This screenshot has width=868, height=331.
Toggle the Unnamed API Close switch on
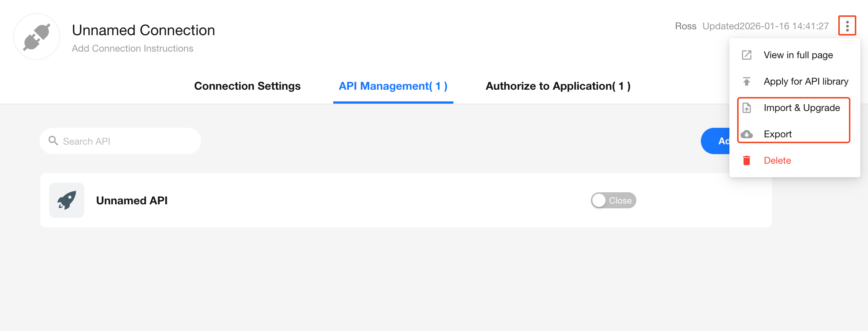pos(613,200)
